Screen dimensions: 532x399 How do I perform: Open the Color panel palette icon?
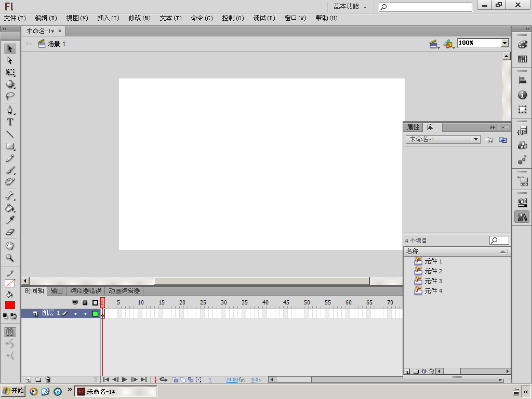[x=522, y=45]
